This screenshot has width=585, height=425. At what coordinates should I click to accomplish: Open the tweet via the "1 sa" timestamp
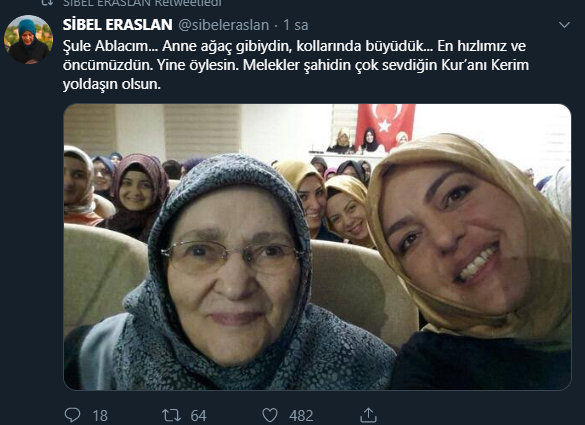click(x=295, y=25)
